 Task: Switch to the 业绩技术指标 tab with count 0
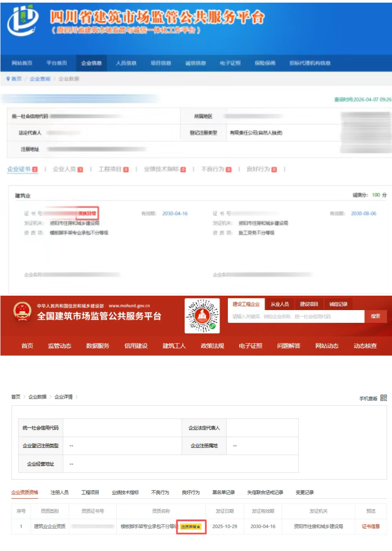[x=165, y=169]
